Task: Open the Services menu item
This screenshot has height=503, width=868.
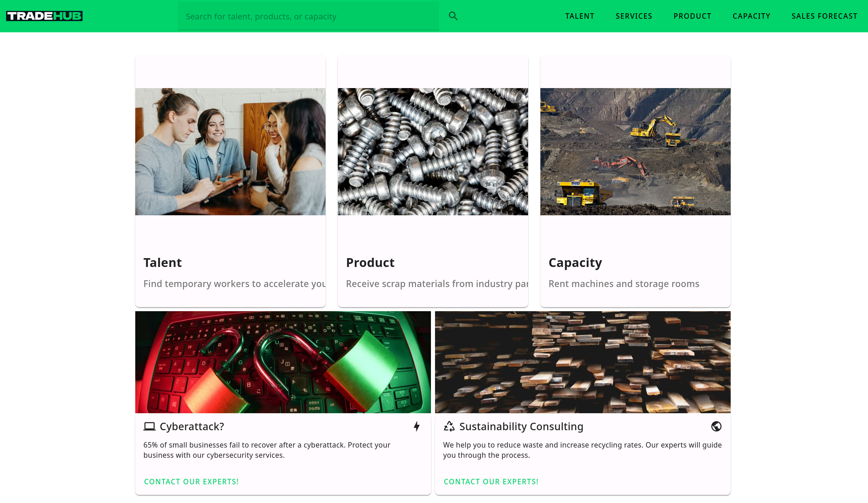Action: click(x=634, y=16)
